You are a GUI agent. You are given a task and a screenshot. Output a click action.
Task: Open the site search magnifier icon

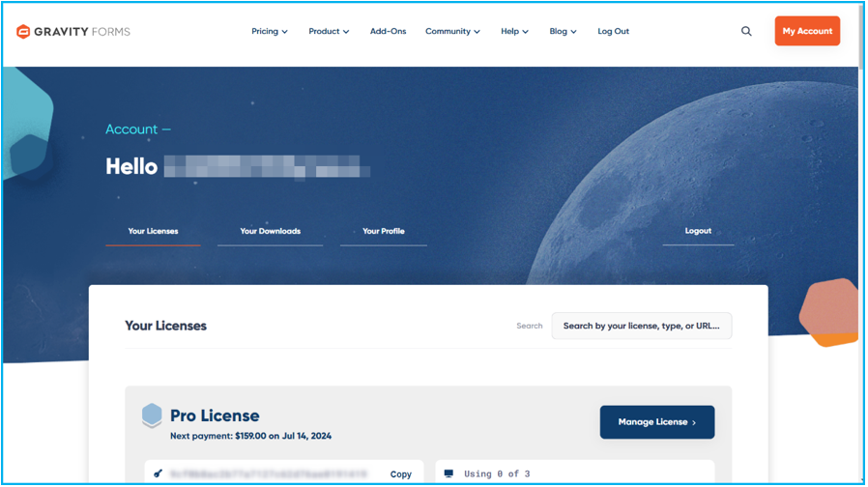tap(746, 31)
